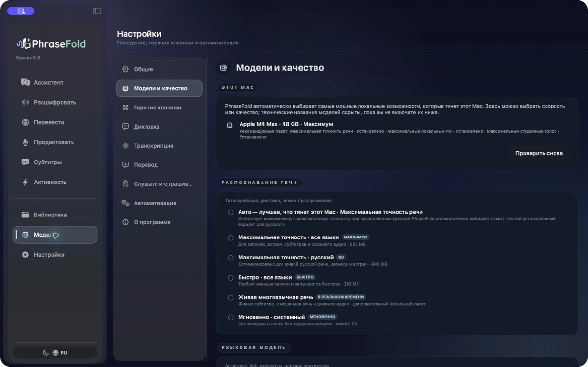Open Библиотека in the sidebar
The width and height of the screenshot is (588, 367).
pyautogui.click(x=55, y=215)
